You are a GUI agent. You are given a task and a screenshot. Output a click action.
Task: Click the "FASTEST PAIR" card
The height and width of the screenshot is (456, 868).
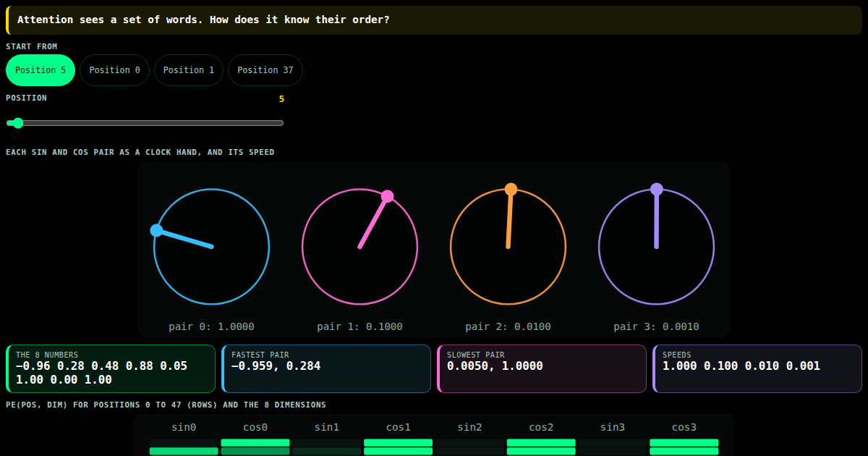click(x=326, y=368)
